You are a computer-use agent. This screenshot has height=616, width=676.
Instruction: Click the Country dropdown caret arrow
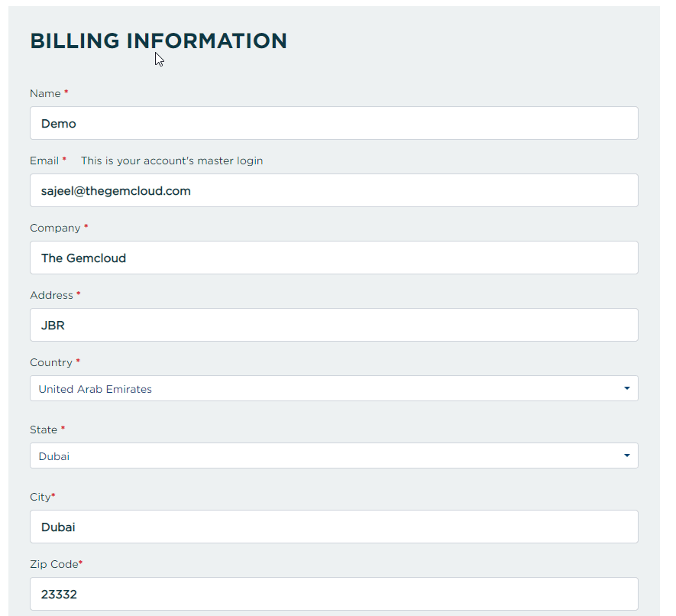pos(627,388)
